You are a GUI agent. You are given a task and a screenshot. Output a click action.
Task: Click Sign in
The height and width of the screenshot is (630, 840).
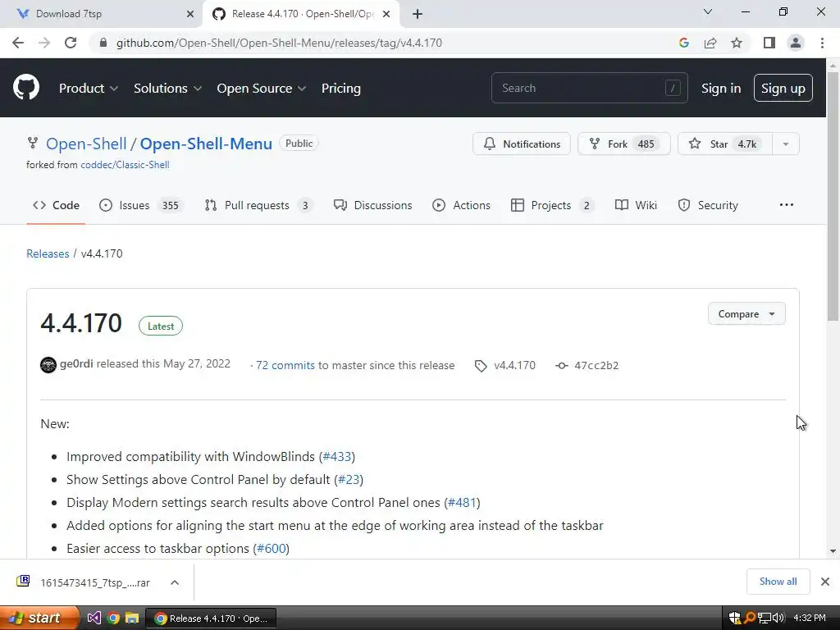(x=721, y=88)
